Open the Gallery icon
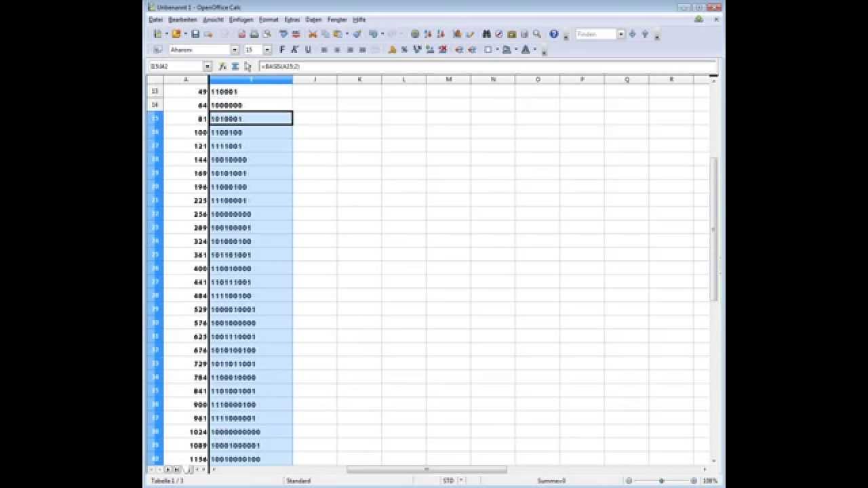This screenshot has width=868, height=488. click(x=511, y=34)
